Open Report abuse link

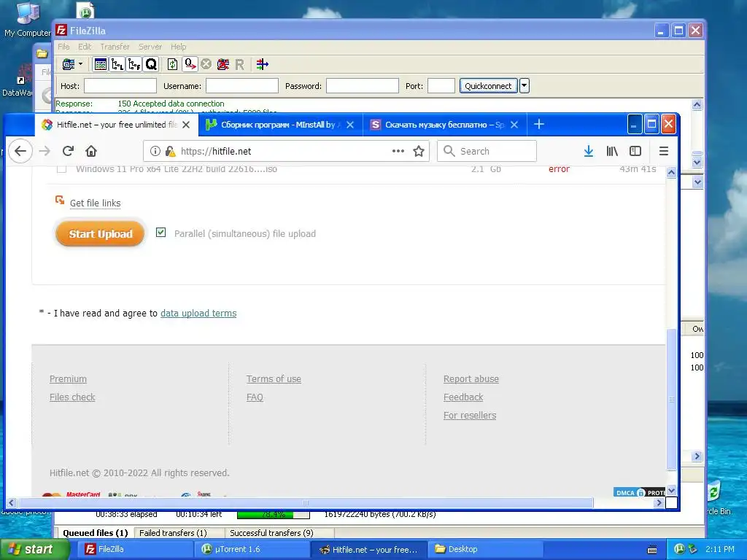[471, 378]
